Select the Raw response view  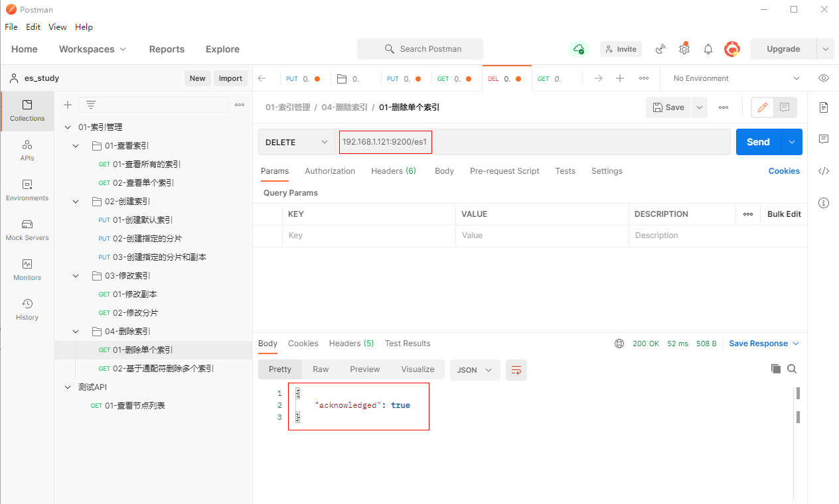tap(321, 369)
